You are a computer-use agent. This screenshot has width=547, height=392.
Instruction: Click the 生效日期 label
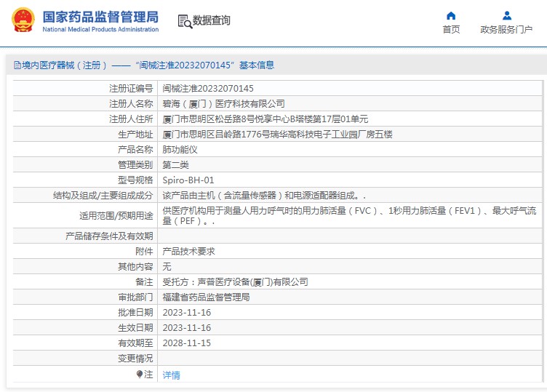click(135, 328)
